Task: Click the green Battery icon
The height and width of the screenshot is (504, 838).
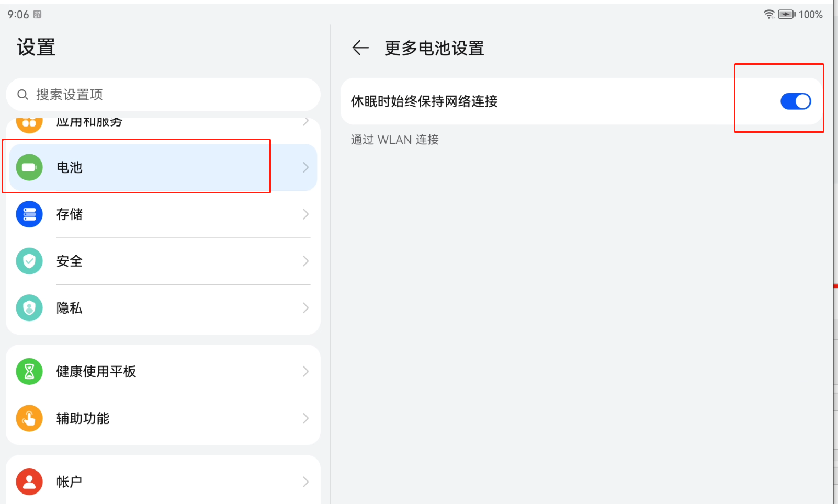Action: 29,167
